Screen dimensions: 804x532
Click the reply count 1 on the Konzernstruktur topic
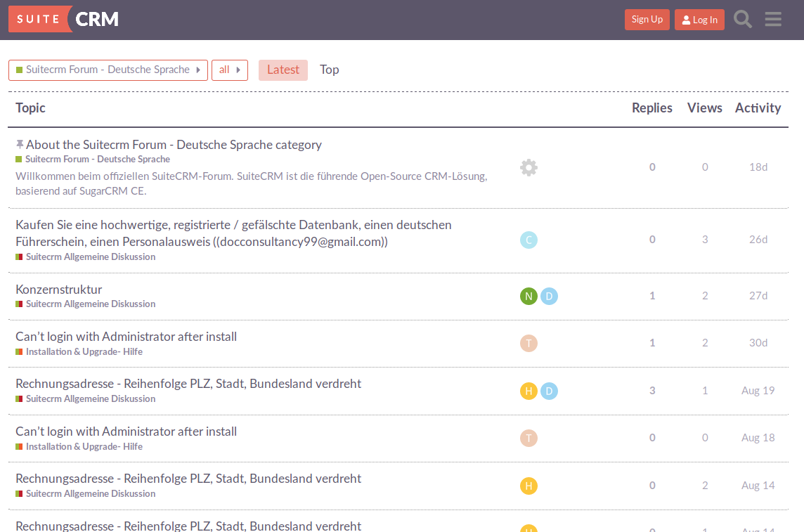(652, 296)
